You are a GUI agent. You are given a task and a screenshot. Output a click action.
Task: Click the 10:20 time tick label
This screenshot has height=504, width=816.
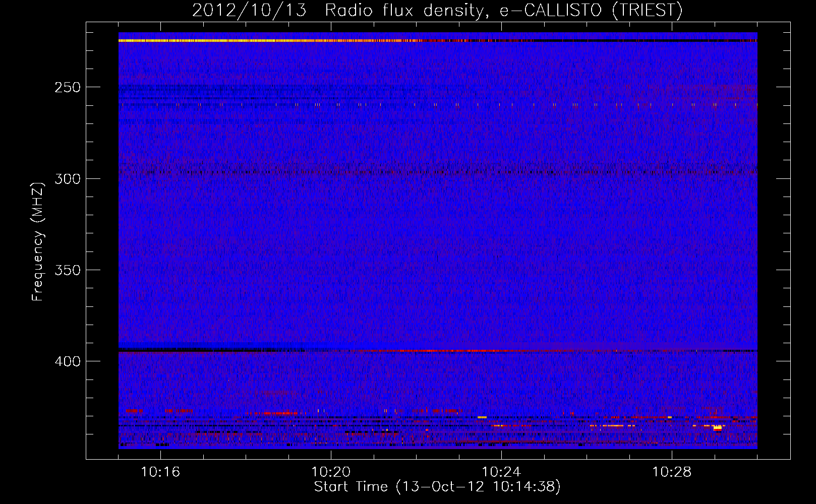pyautogui.click(x=331, y=472)
